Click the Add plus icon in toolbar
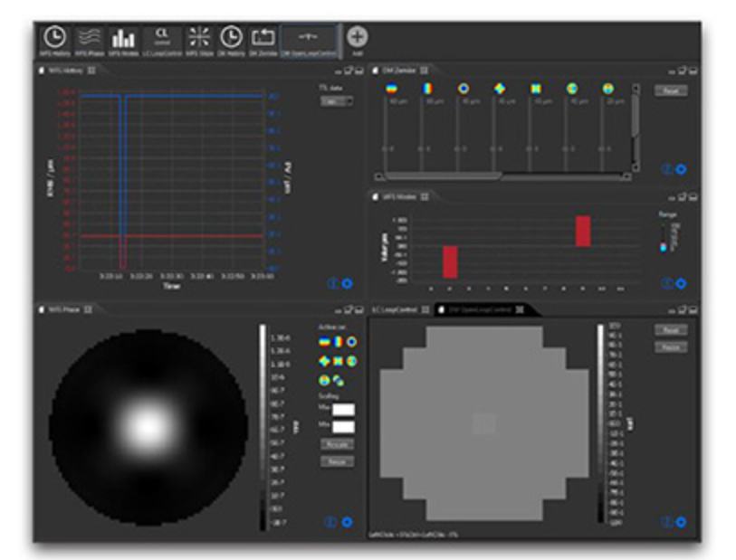 point(358,38)
